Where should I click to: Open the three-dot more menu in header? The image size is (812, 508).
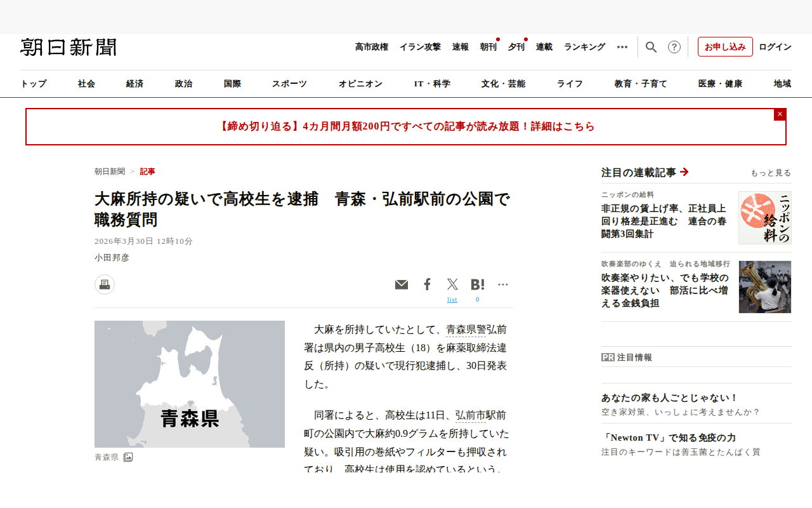click(622, 47)
